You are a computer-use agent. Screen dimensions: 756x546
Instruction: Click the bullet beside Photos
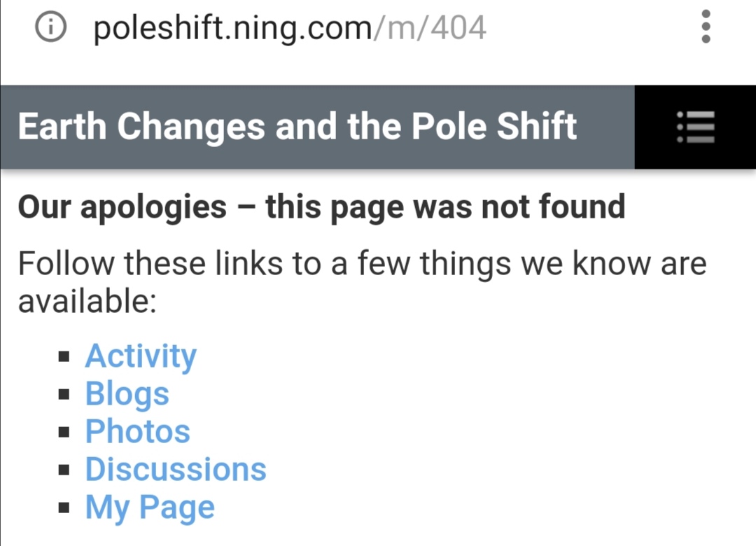coord(64,432)
